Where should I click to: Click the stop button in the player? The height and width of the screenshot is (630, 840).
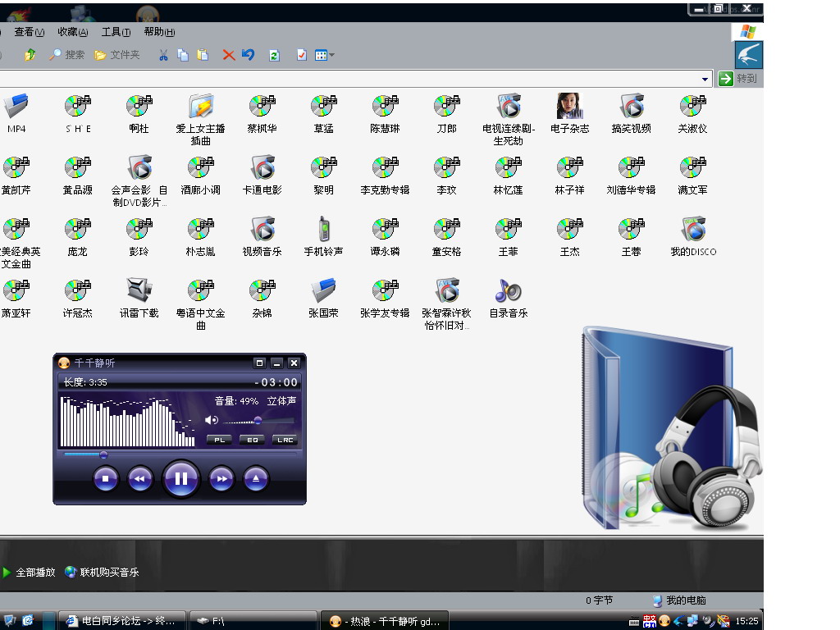[106, 478]
